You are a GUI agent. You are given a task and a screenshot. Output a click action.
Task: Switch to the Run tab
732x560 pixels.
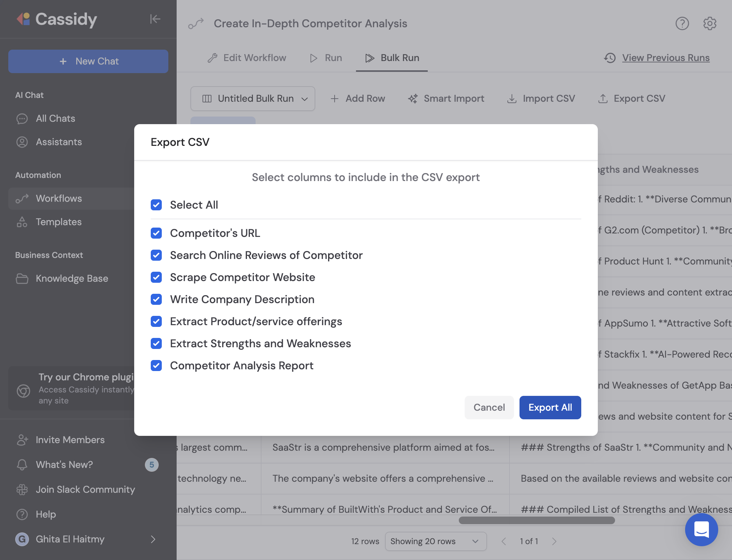click(326, 58)
